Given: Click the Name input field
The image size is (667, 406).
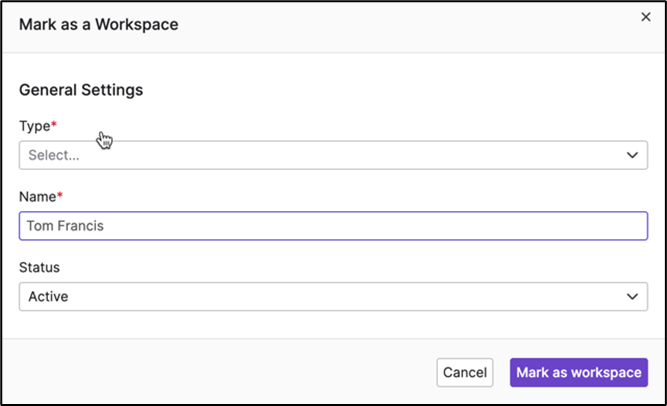Looking at the screenshot, I should (x=333, y=226).
